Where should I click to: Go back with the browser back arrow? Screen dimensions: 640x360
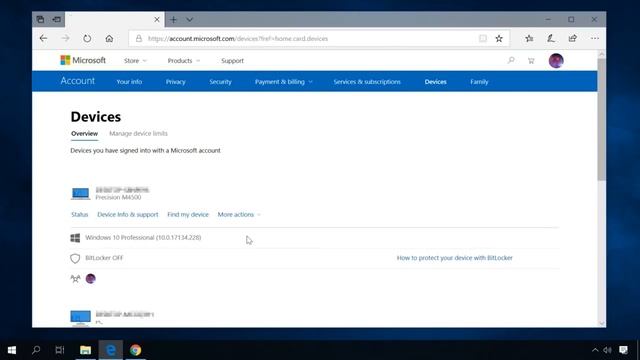point(43,38)
